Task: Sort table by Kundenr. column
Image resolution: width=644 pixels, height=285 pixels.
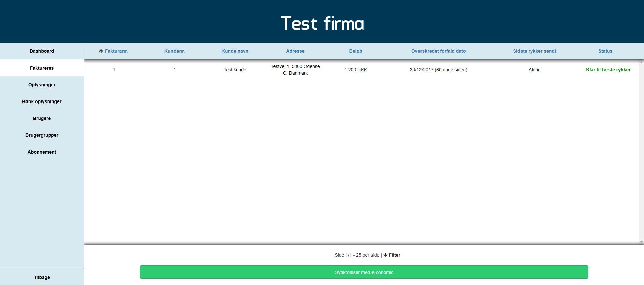Action: 174,51
